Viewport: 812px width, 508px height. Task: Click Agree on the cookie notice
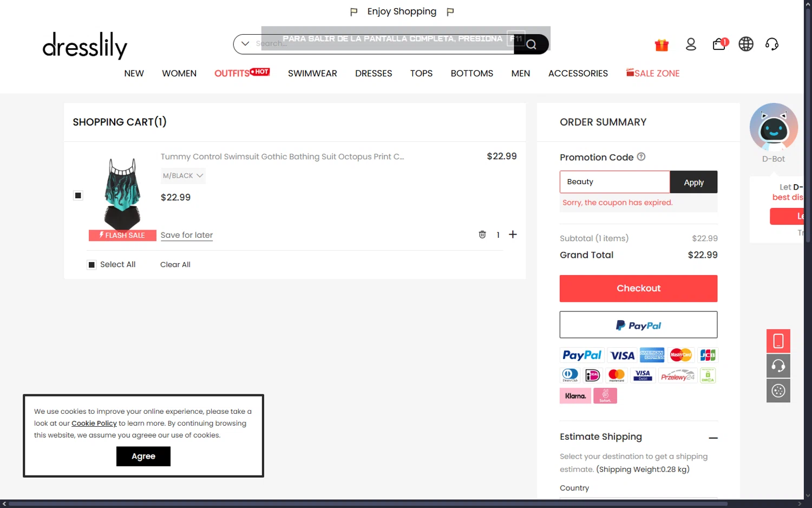pos(143,456)
